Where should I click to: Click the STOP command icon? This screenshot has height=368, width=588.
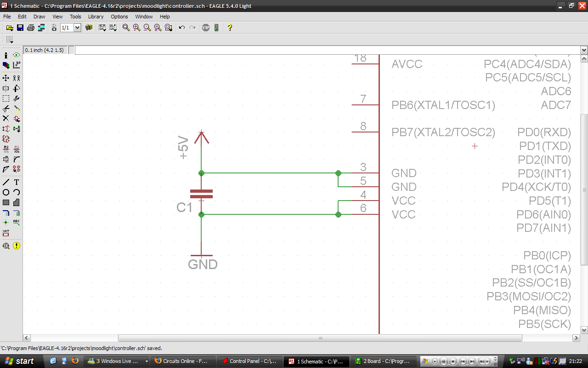pos(206,28)
